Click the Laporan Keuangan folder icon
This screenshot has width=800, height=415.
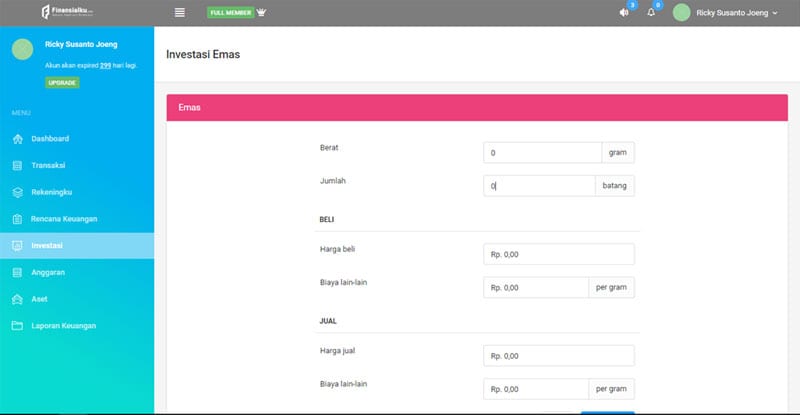(17, 326)
